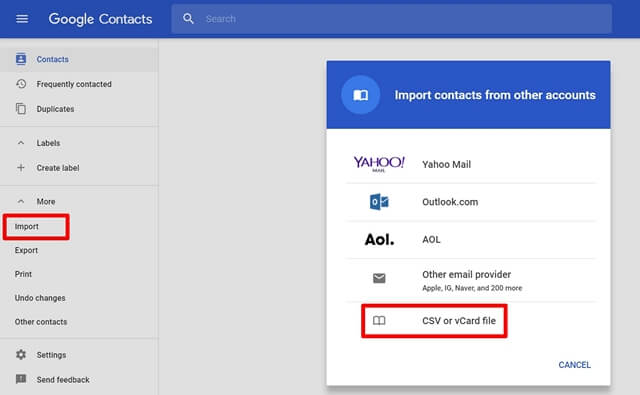Click the More heading
The image size is (640, 395).
[x=46, y=202]
